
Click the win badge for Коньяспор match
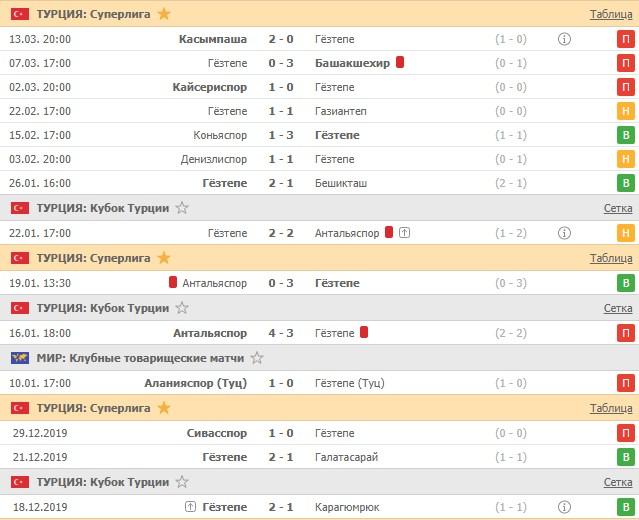(626, 135)
